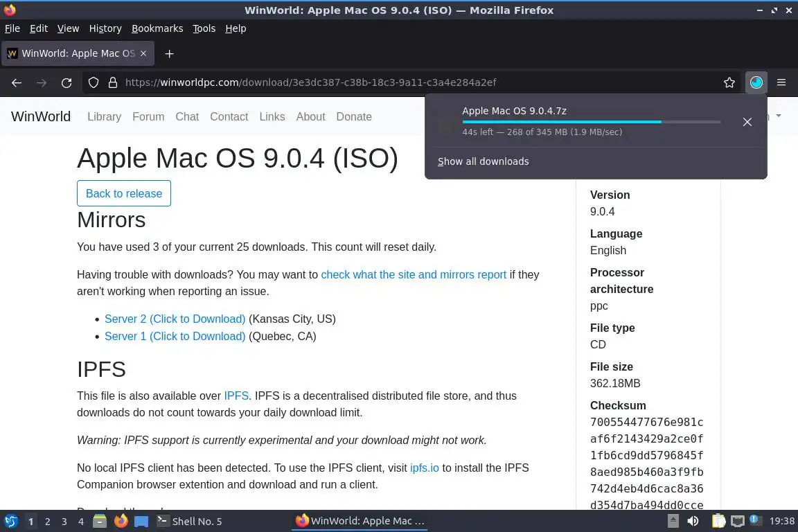Open the volume control tray icon

point(693,521)
